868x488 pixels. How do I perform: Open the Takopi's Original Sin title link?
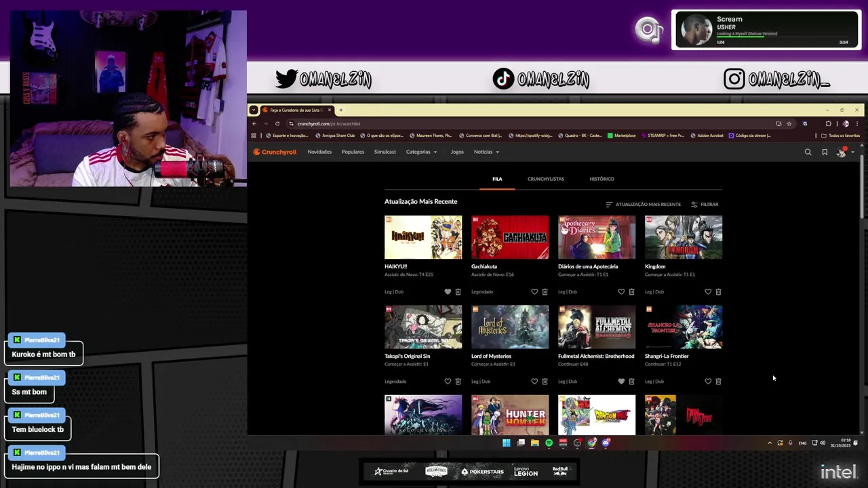[x=407, y=356]
